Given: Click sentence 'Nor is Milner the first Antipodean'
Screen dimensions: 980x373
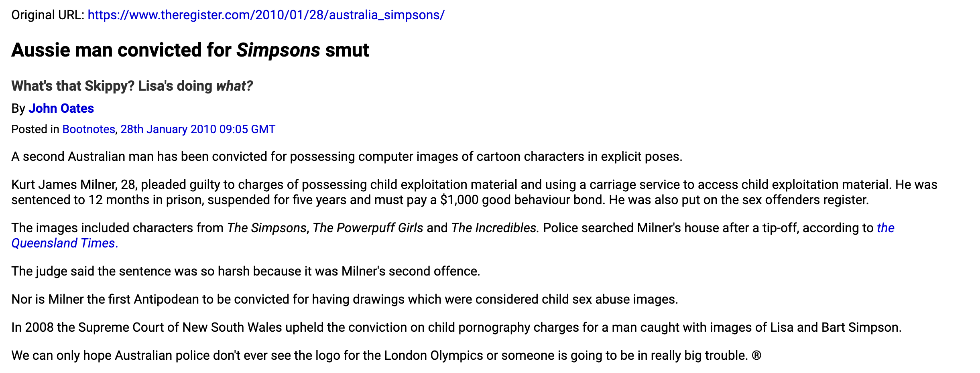Looking at the screenshot, I should pyautogui.click(x=345, y=299).
